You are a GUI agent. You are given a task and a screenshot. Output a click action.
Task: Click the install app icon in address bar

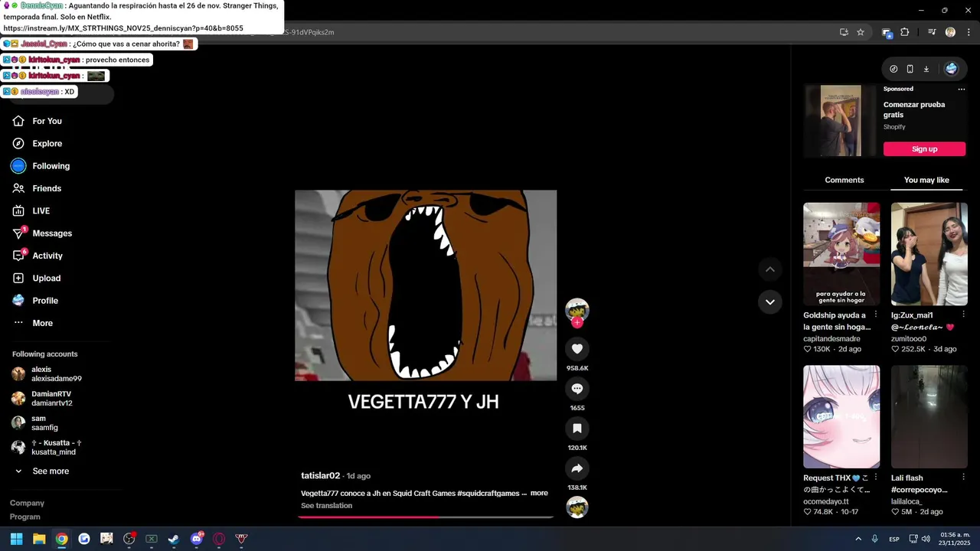(844, 32)
